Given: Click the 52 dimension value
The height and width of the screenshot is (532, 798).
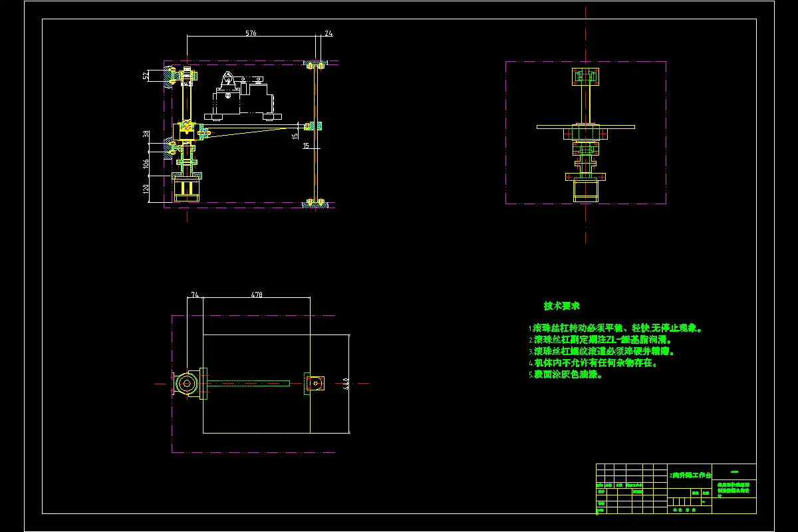Looking at the screenshot, I should [147, 76].
